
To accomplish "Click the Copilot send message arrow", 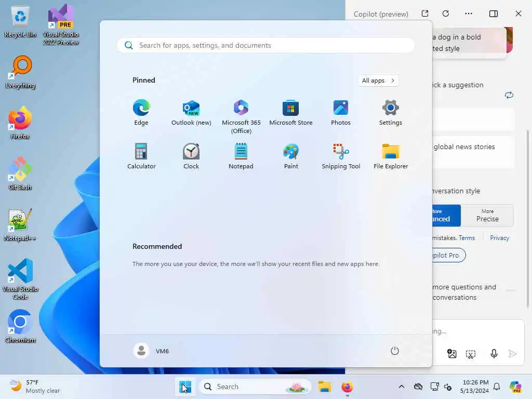I will click(512, 354).
